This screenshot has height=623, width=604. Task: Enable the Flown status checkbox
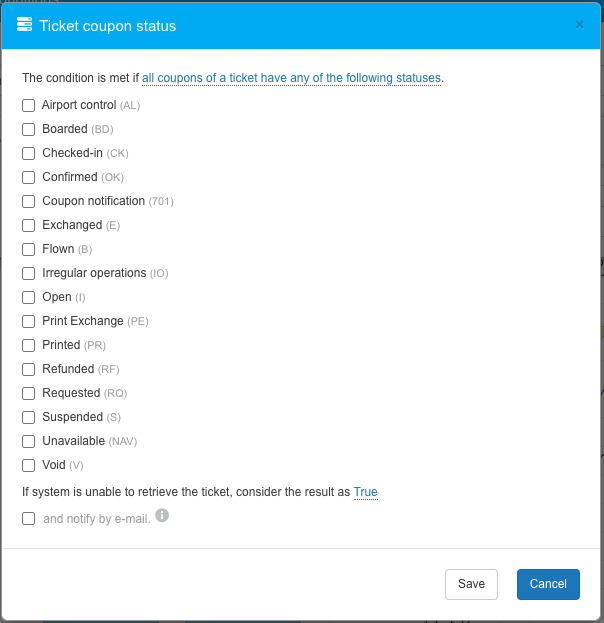click(x=29, y=249)
